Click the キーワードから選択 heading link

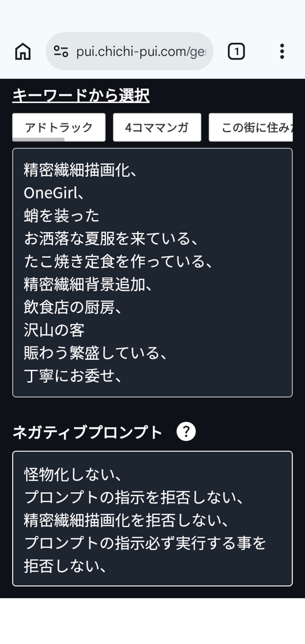tap(81, 95)
